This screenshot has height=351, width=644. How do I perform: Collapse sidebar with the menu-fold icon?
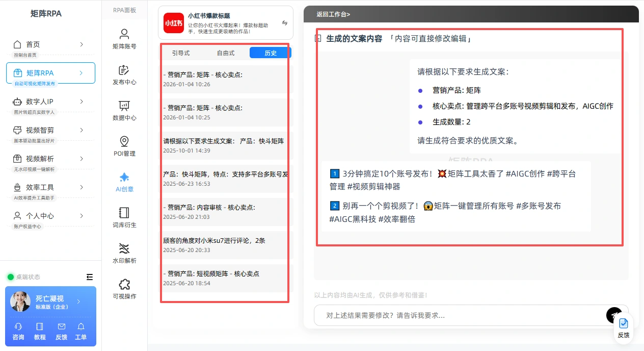90,277
